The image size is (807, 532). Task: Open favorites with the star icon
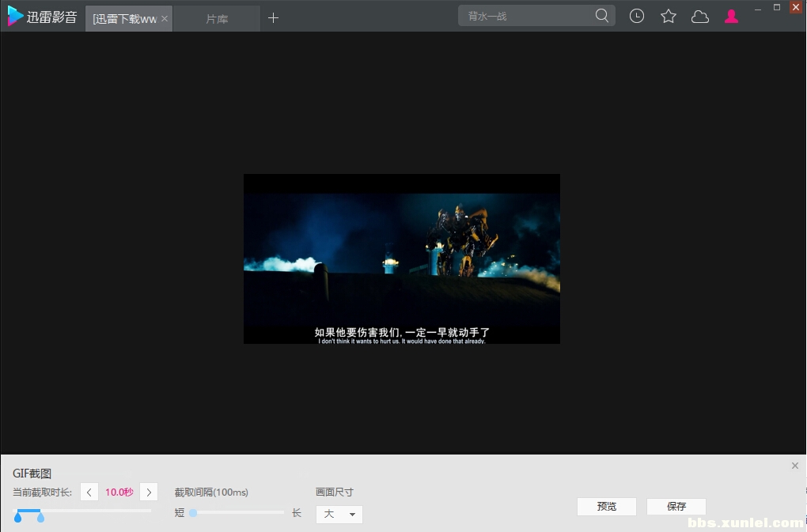(668, 16)
